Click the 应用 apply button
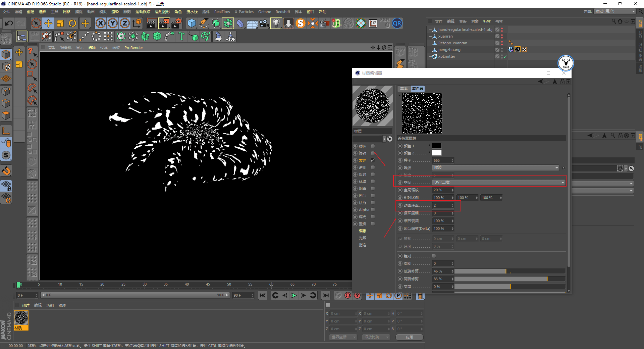This screenshot has width=644, height=349. (x=409, y=337)
